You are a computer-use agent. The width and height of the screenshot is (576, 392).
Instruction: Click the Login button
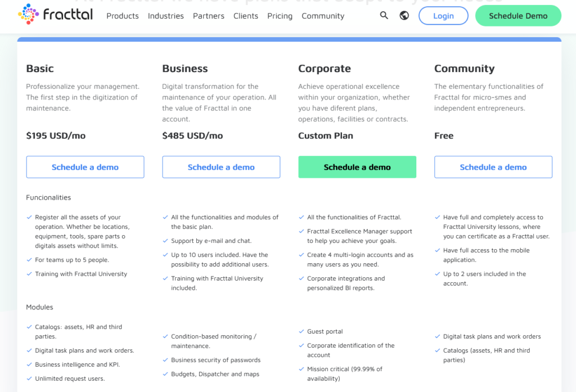click(443, 16)
